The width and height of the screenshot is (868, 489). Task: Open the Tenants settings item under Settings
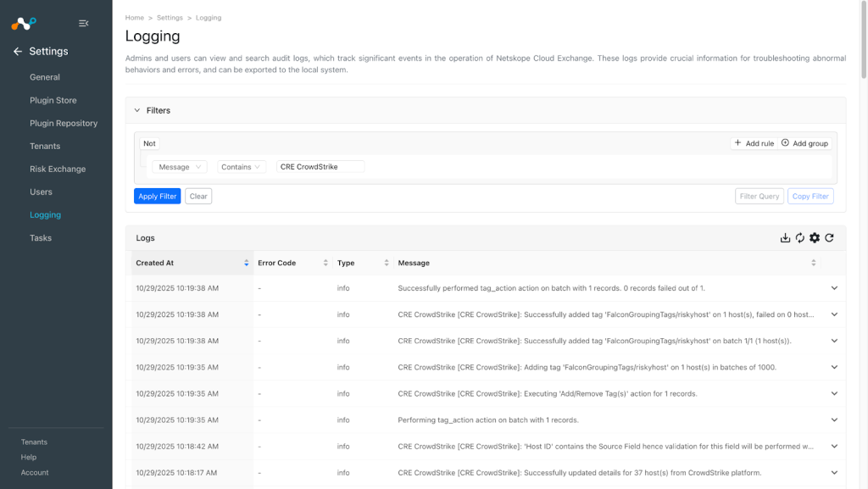(45, 146)
